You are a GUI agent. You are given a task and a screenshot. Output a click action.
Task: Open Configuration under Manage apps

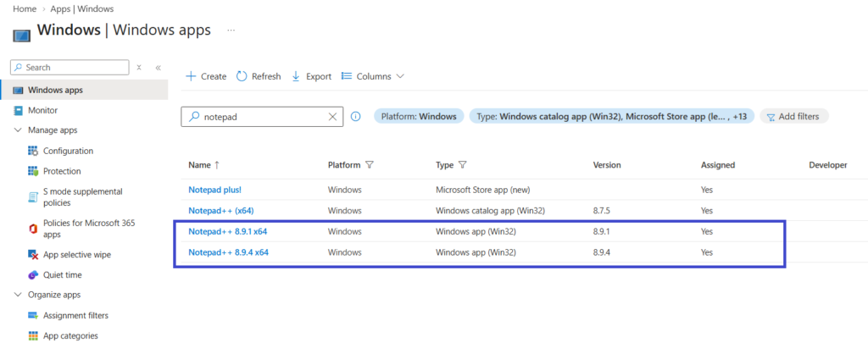[x=68, y=151]
